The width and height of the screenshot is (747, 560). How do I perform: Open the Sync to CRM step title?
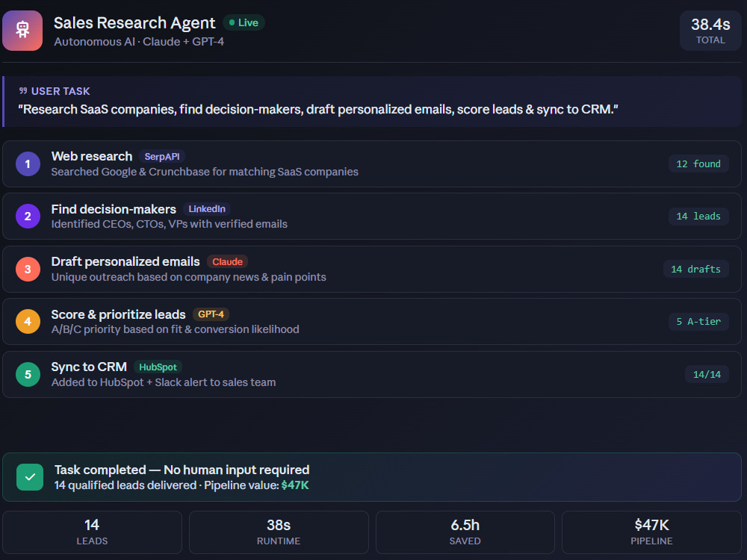89,367
